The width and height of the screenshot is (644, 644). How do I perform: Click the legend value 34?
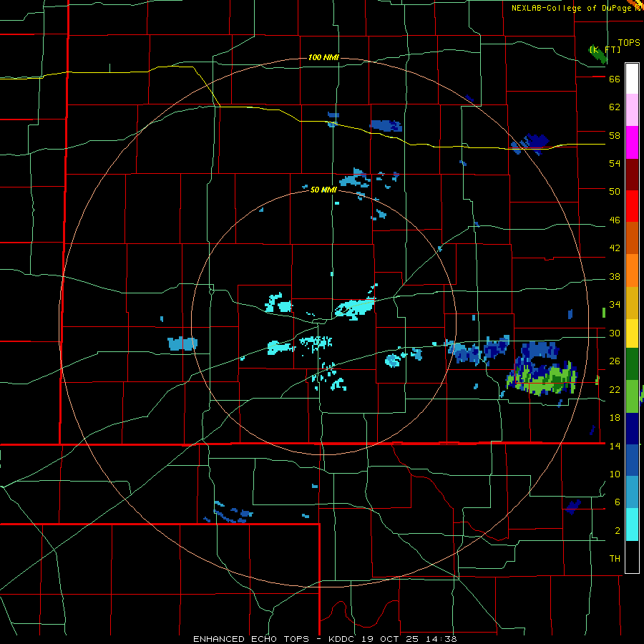coord(615,305)
